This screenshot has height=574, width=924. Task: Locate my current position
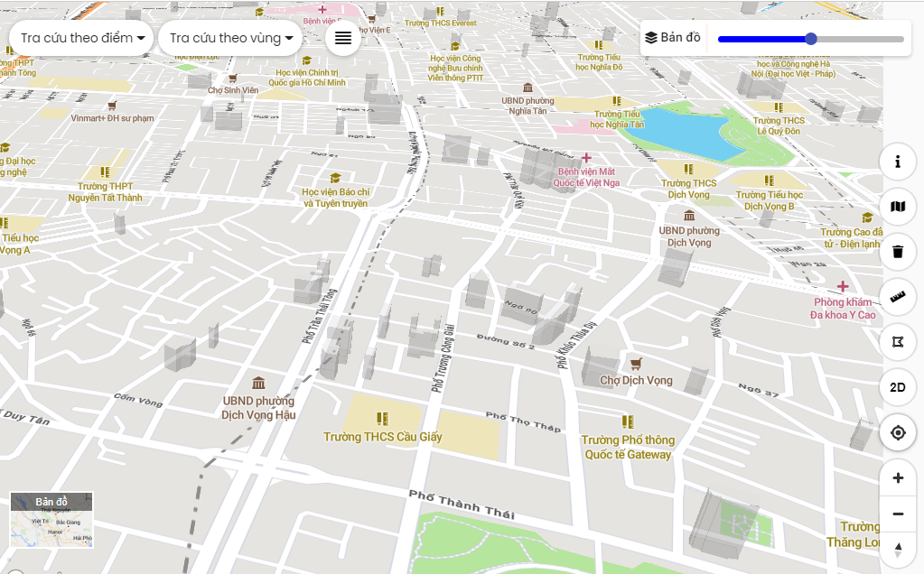(898, 432)
